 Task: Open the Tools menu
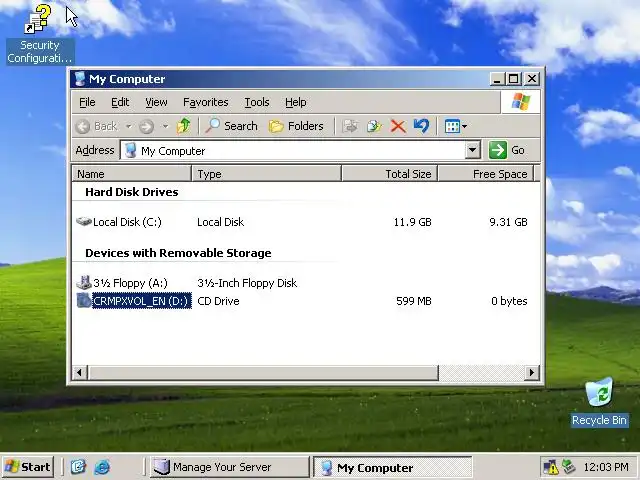click(257, 102)
